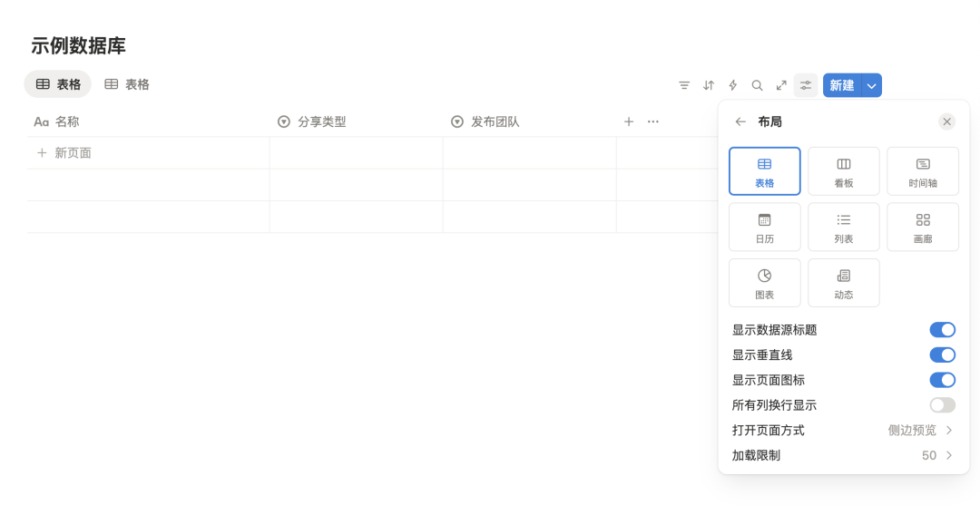Click the view settings sliders icon

[x=806, y=85]
